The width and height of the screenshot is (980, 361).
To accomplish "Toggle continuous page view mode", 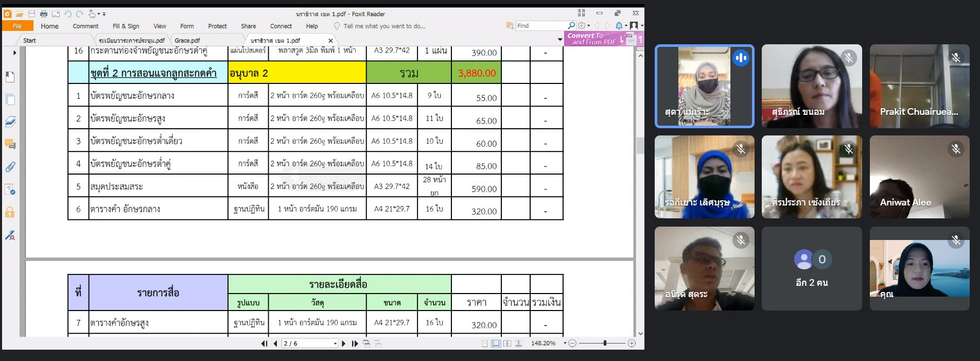I will pyautogui.click(x=496, y=343).
